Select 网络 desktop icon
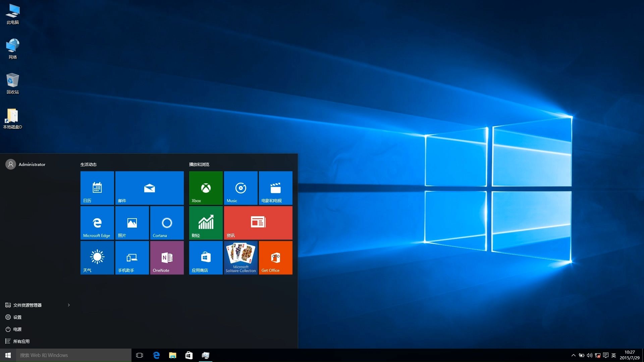Image resolution: width=644 pixels, height=362 pixels. 13,49
